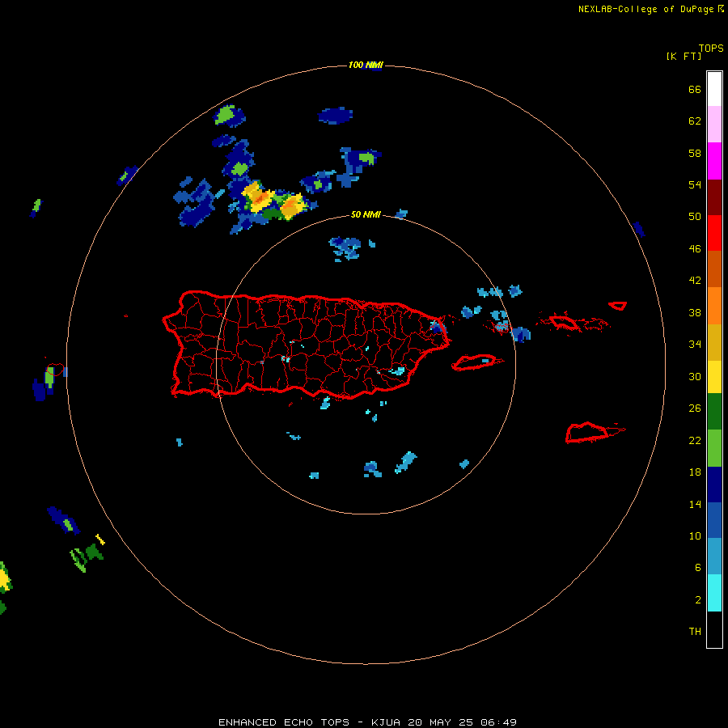The image size is (728, 728).
Task: Click the 54 value on the legend
Action: click(695, 184)
